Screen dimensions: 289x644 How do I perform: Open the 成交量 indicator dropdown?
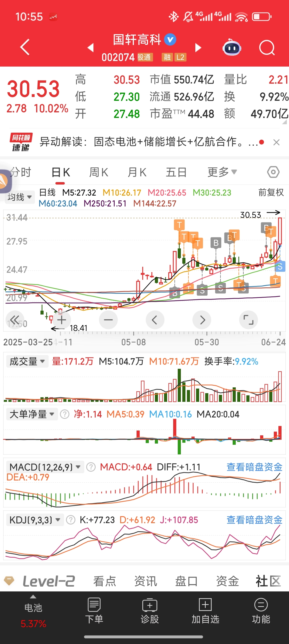coord(27,362)
